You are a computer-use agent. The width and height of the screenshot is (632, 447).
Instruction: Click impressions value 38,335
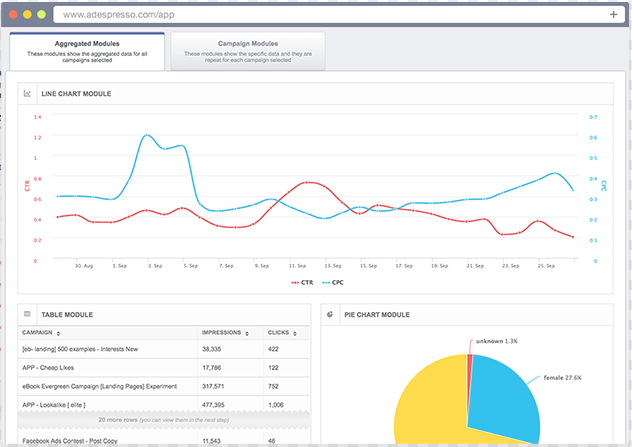212,349
